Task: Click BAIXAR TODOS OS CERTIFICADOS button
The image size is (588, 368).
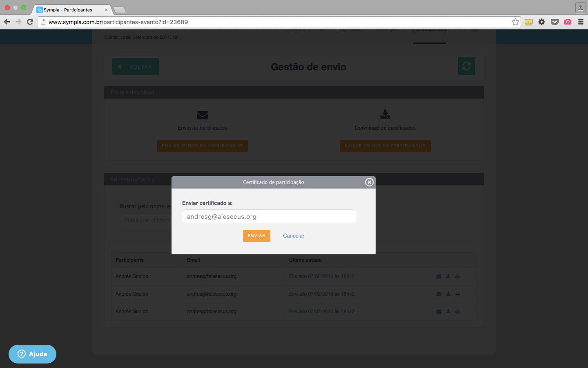Action: (x=385, y=146)
